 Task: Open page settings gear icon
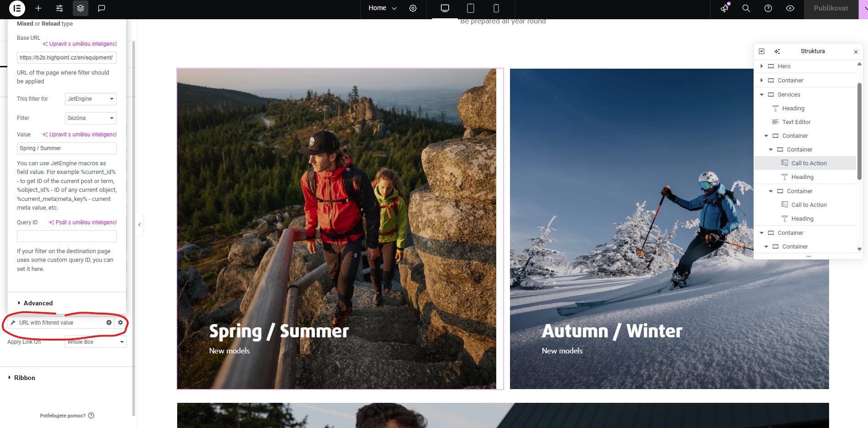(413, 8)
